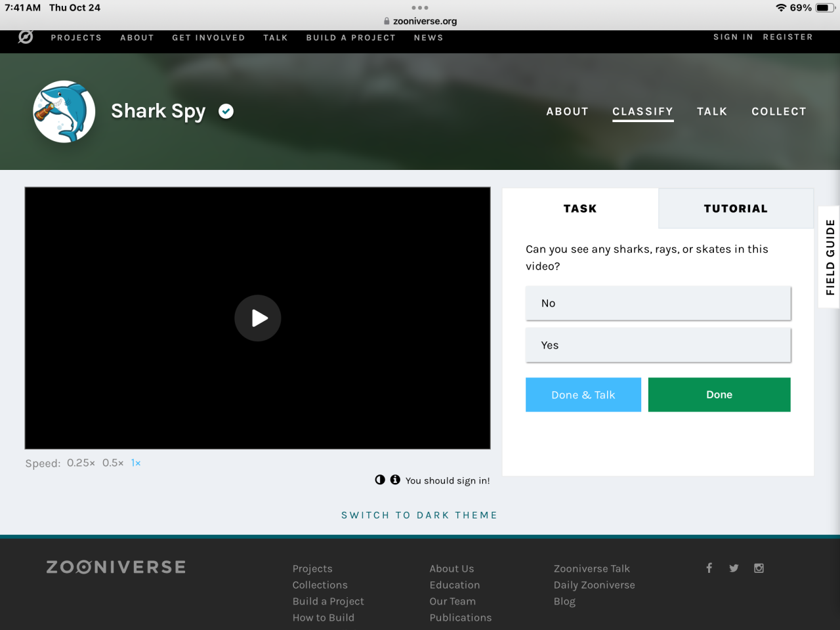Open the project Collect page
This screenshot has width=840, height=630.
[779, 112]
